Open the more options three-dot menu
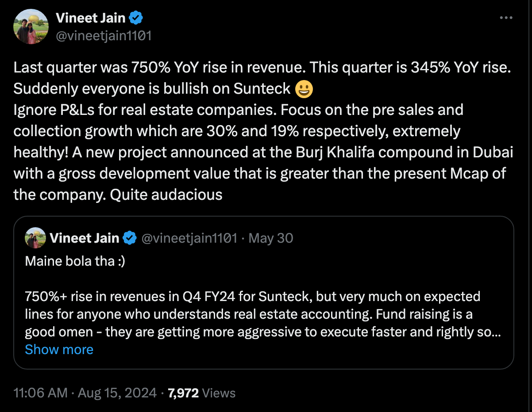The width and height of the screenshot is (532, 412). [506, 18]
